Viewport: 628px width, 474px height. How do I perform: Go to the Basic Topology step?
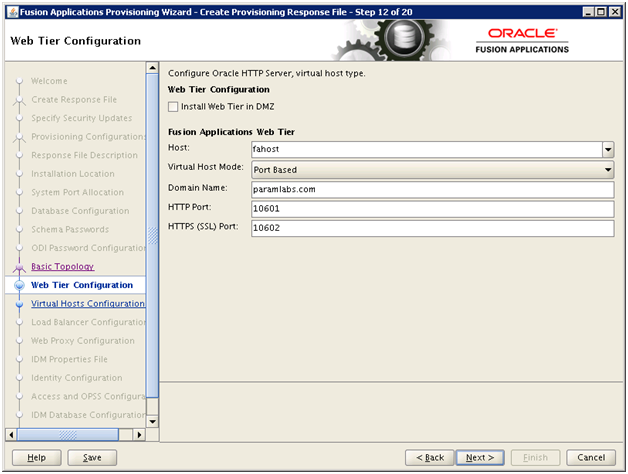(62, 266)
